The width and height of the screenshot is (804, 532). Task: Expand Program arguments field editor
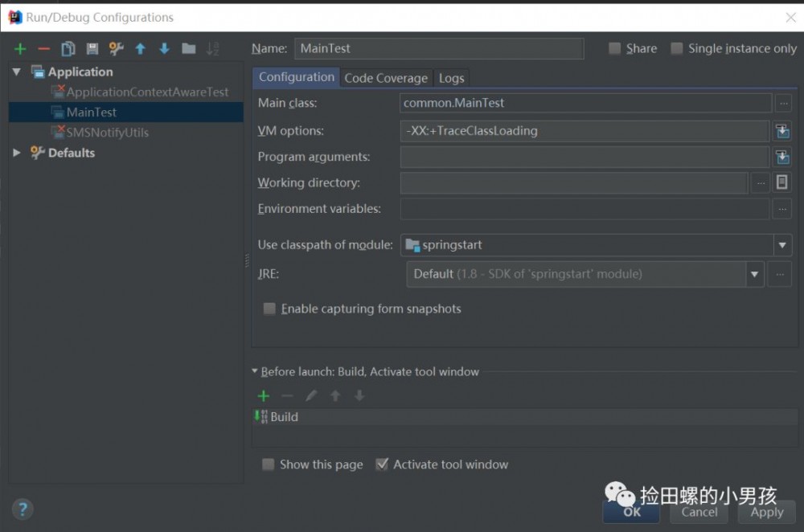pyautogui.click(x=782, y=158)
